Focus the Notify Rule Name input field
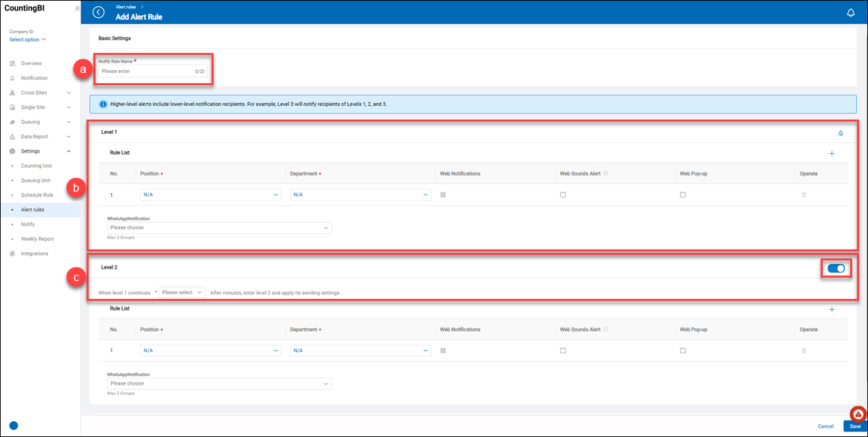 [146, 71]
